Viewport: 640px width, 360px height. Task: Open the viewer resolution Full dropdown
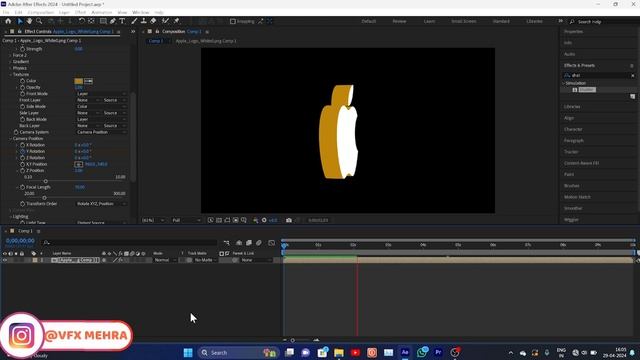(x=186, y=220)
